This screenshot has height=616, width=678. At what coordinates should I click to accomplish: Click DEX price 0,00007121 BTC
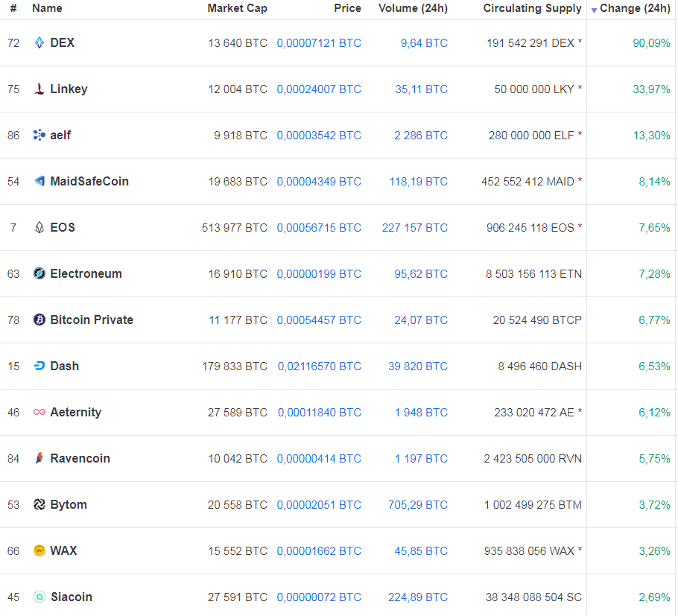319,43
